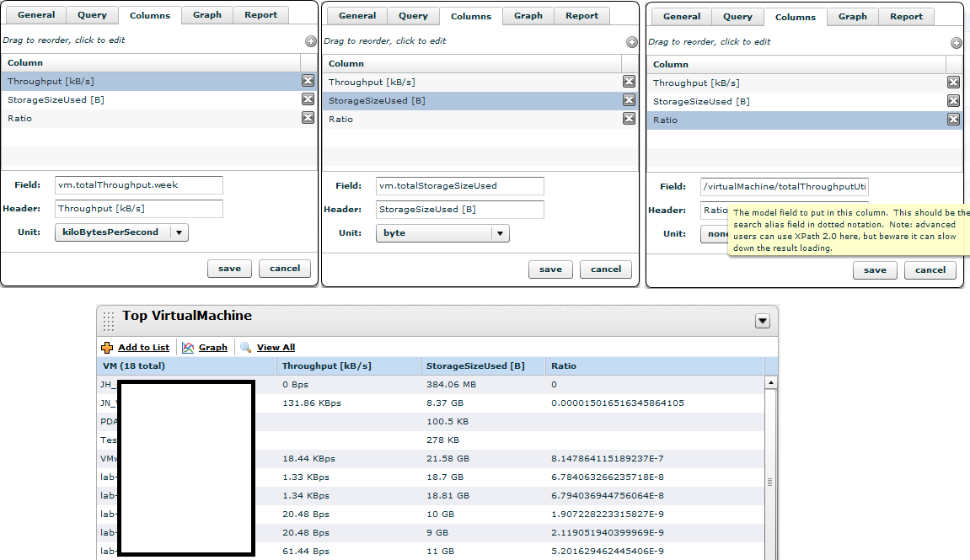Click cancel button in left panel
Viewport: 970px width, 560px height.
[285, 269]
